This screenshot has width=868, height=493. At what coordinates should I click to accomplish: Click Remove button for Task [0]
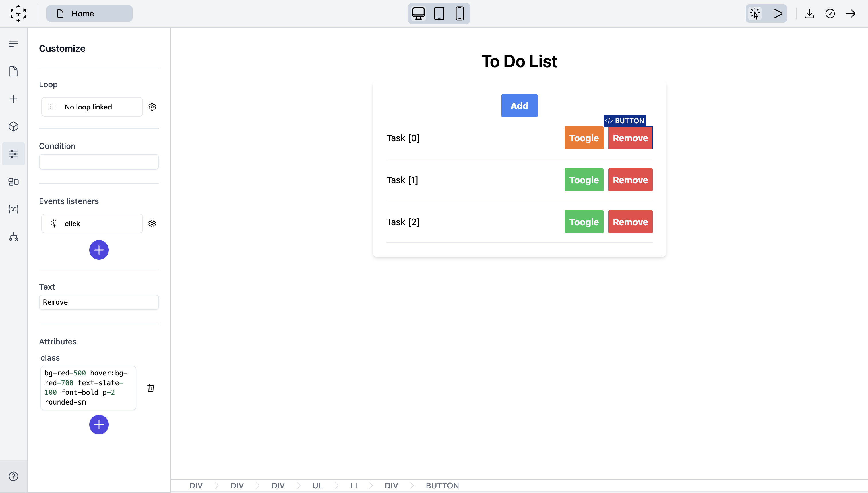[630, 138]
